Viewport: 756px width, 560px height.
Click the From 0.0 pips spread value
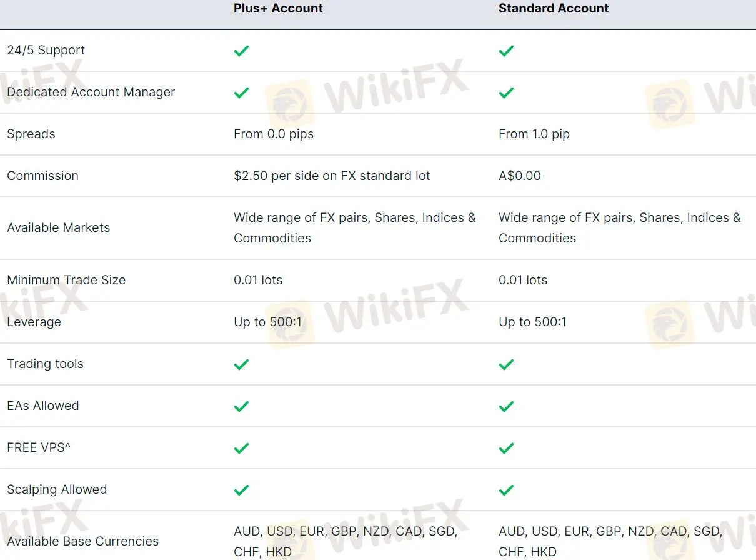pos(274,134)
